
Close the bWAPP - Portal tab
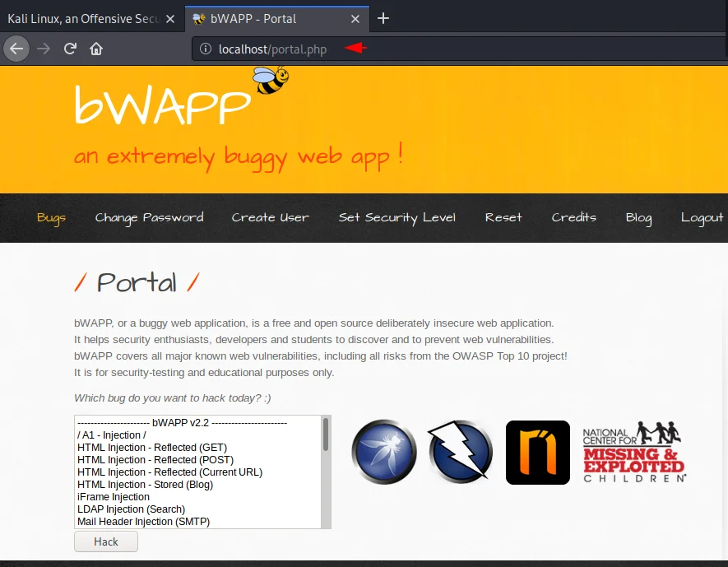point(355,19)
